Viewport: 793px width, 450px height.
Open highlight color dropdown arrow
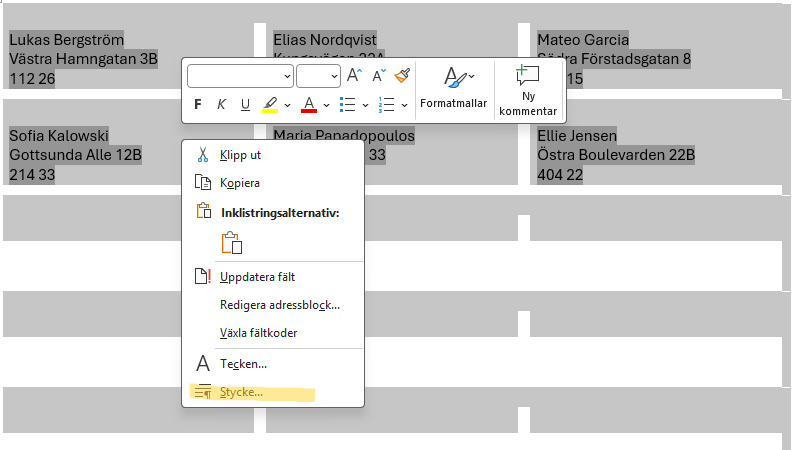287,105
